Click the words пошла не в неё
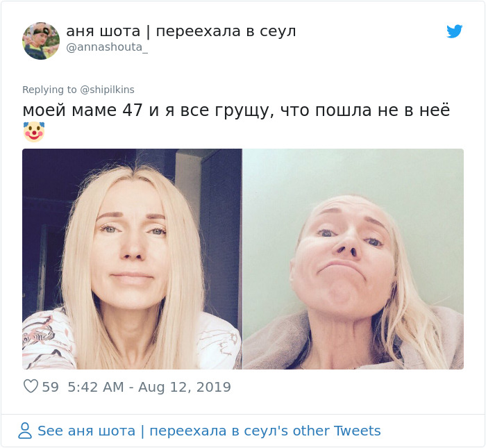 (382, 110)
